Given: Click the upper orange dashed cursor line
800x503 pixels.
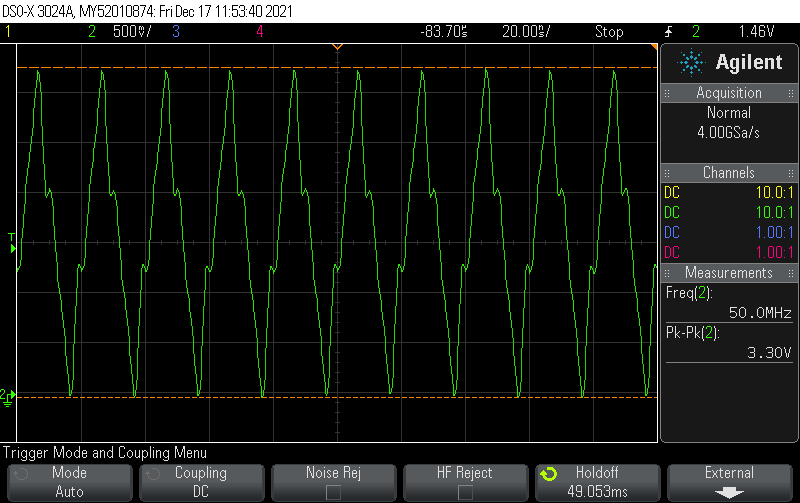Looking at the screenshot, I should coord(337,67).
